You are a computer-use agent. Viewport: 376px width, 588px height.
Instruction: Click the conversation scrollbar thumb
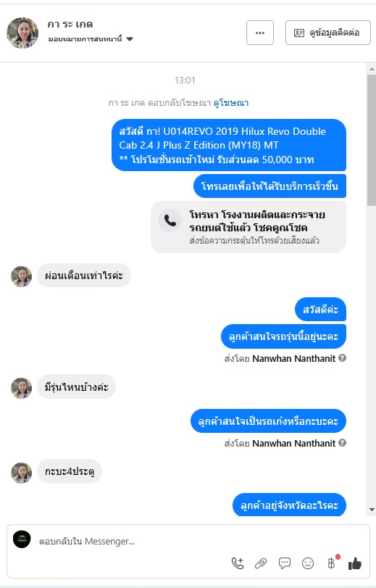pos(372,140)
